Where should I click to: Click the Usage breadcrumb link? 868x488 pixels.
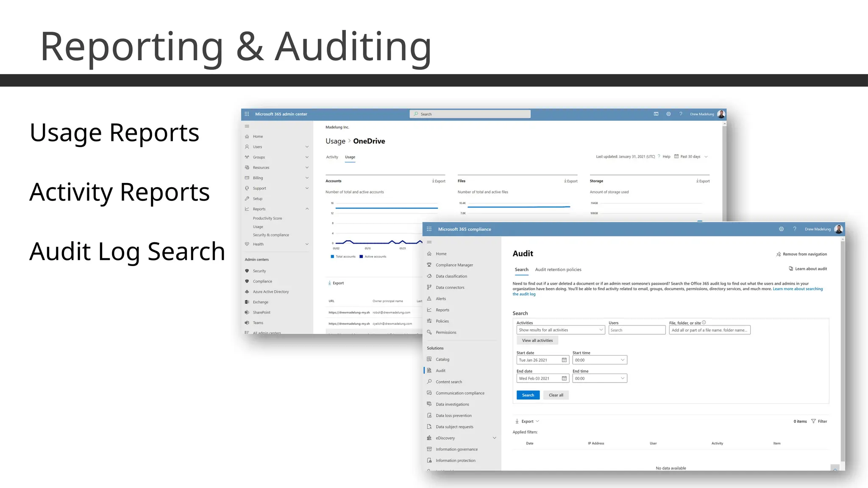[x=336, y=141]
